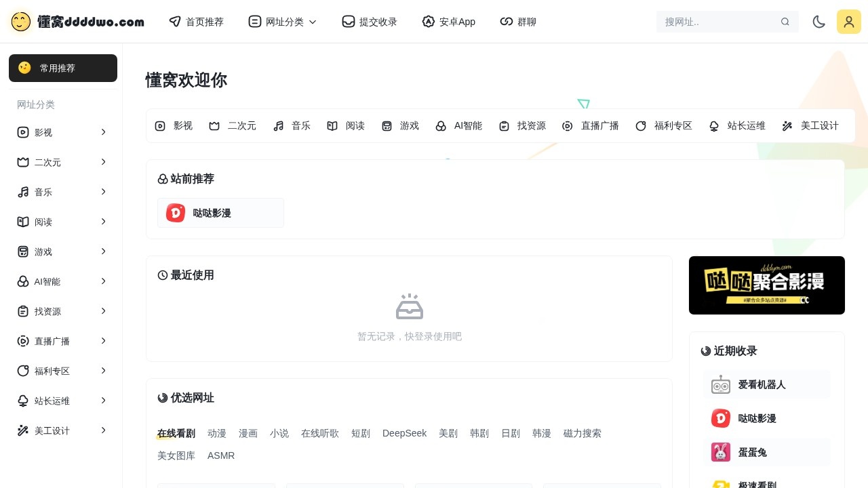Jump to 影视 in category bar

(174, 125)
